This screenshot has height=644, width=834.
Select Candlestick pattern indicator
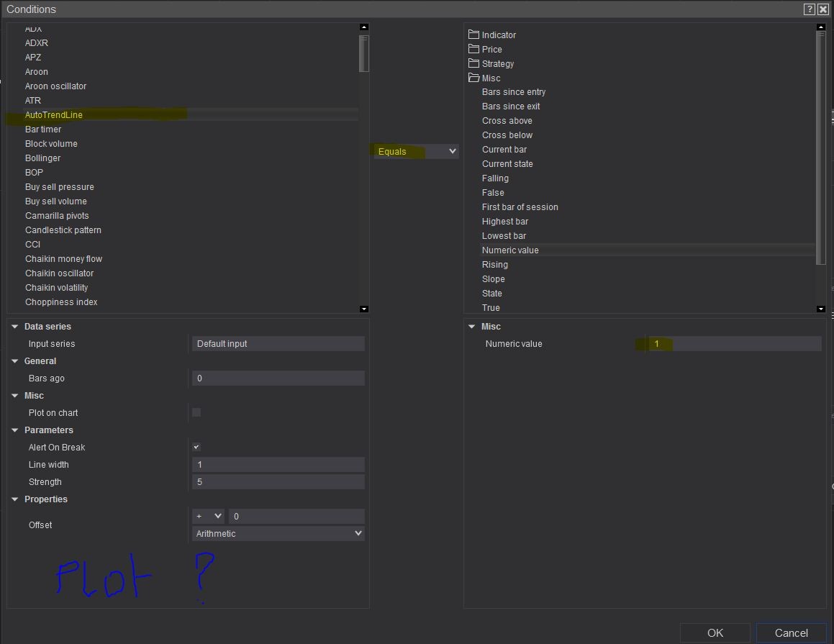[x=63, y=230]
